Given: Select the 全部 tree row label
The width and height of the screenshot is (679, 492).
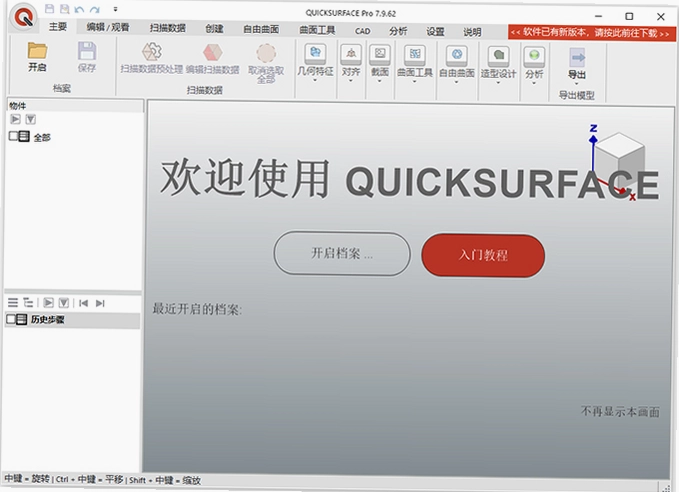Looking at the screenshot, I should (x=42, y=138).
